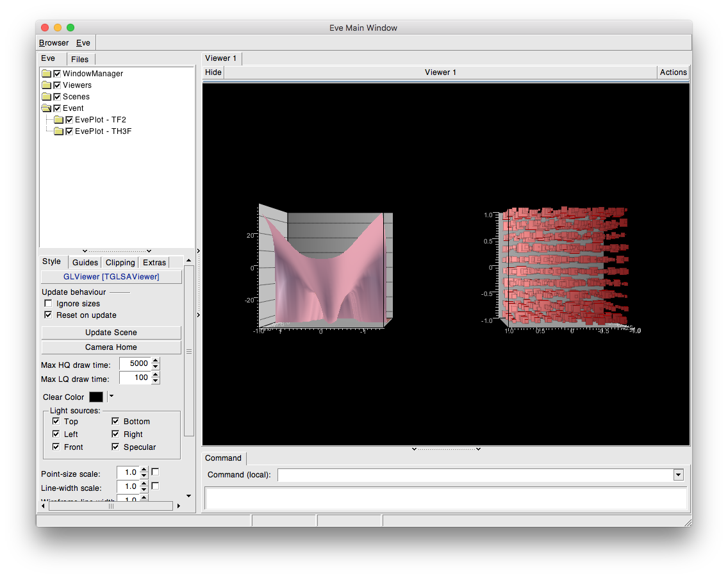This screenshot has width=728, height=578.
Task: Click the EvePlot - TH3F folder icon
Action: 58,131
